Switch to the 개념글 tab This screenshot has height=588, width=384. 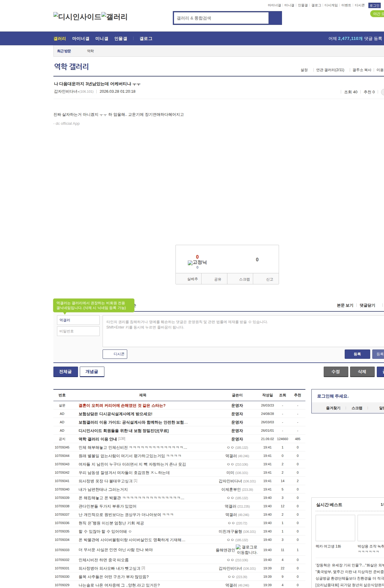point(92,372)
